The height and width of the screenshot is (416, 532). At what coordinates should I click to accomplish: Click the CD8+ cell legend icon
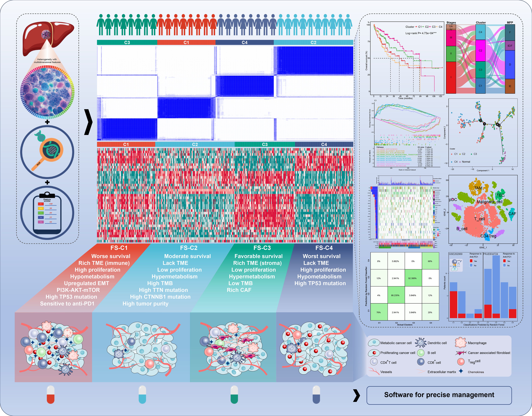click(421, 362)
